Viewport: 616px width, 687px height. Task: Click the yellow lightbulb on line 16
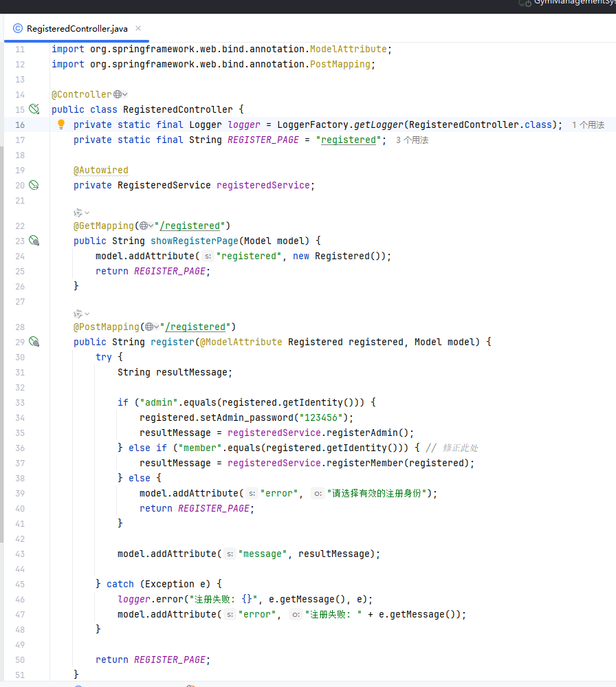click(x=61, y=124)
